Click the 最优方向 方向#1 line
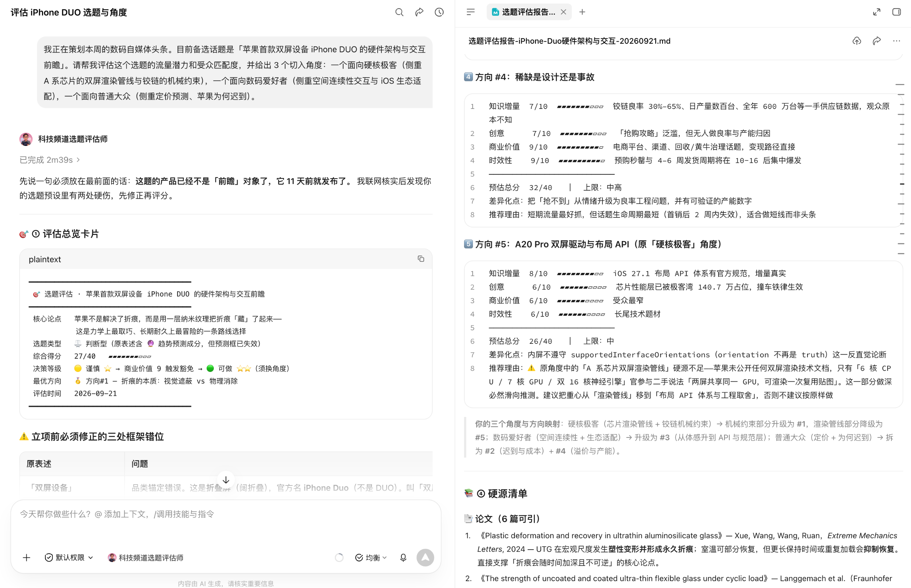911x588 pixels. (136, 381)
